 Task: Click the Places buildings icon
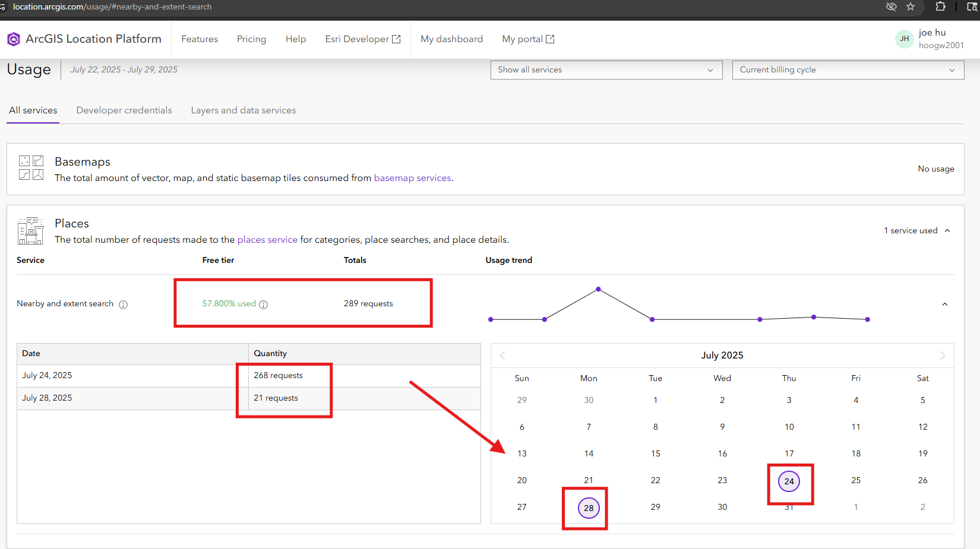(x=30, y=231)
